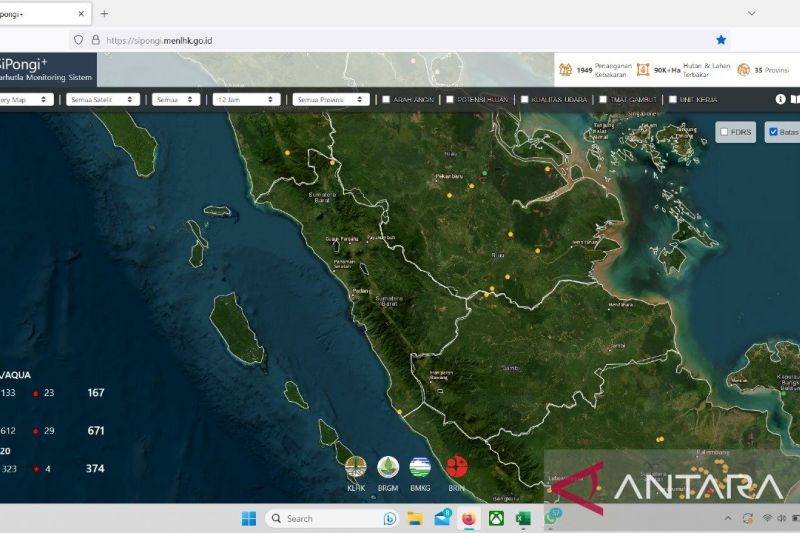Open a new browser tab
The image size is (800, 533).
click(104, 14)
